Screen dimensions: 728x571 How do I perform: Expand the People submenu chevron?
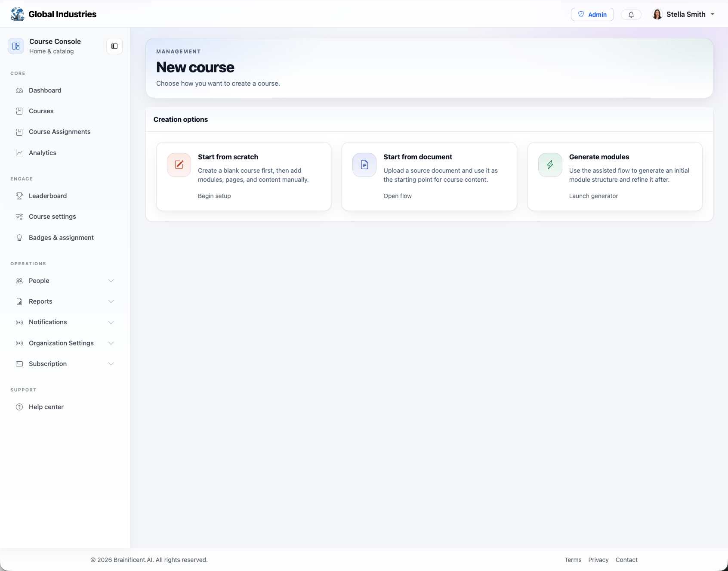pos(111,281)
